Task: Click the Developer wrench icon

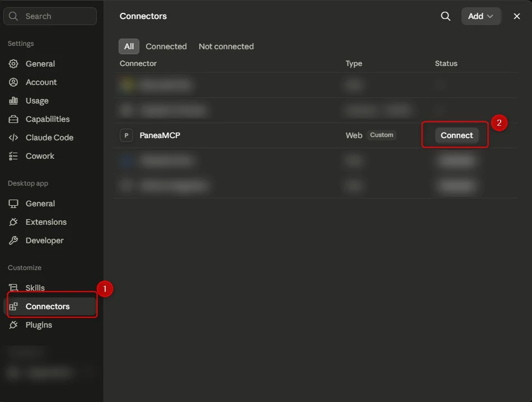Action: tap(13, 240)
